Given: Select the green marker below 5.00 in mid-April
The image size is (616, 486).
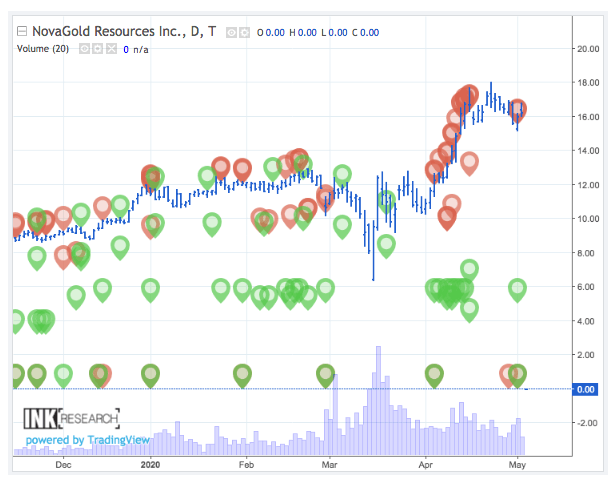Looking at the screenshot, I should click(469, 311).
